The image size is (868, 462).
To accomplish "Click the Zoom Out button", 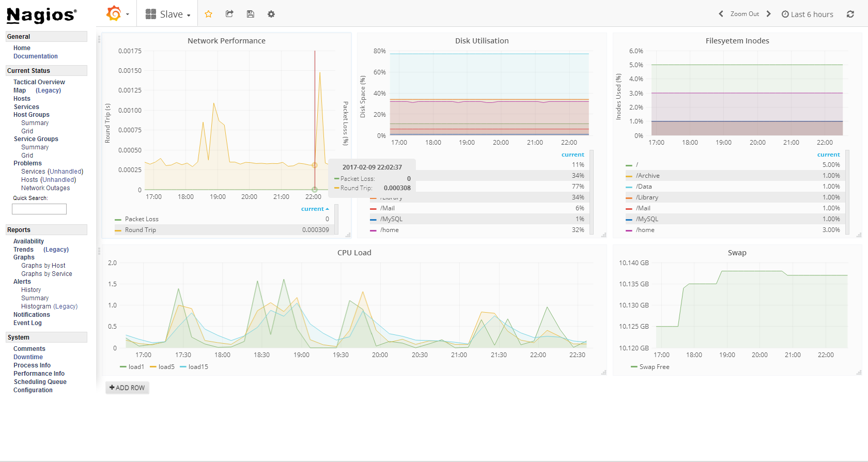I will coord(745,14).
